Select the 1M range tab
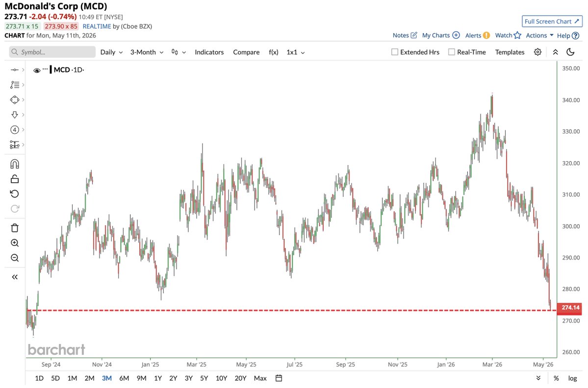This screenshot has width=588, height=388. tap(73, 378)
